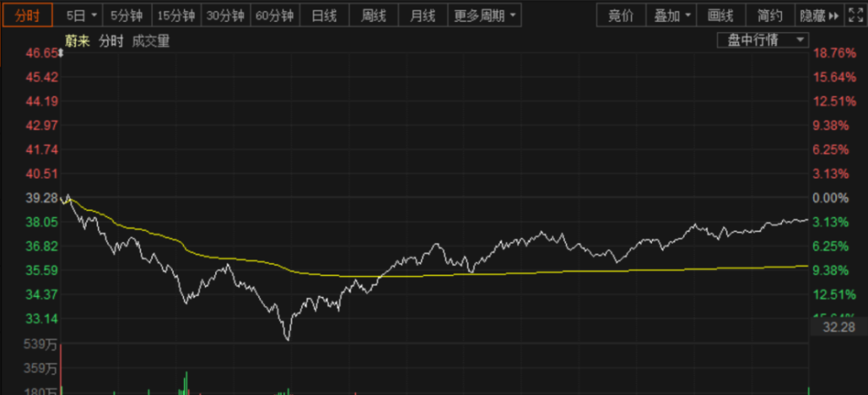Viewport: 868px width, 395px height.
Task: Click the 竞价 button
Action: pos(621,16)
